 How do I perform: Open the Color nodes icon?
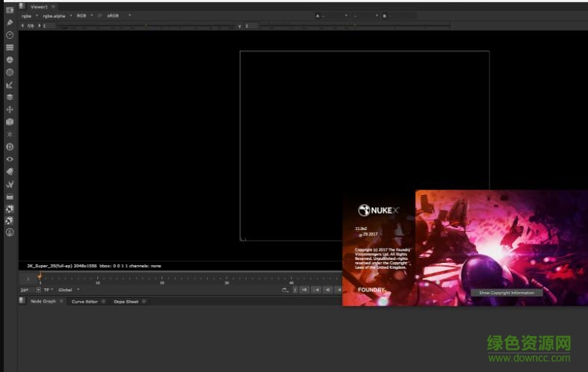click(x=10, y=60)
